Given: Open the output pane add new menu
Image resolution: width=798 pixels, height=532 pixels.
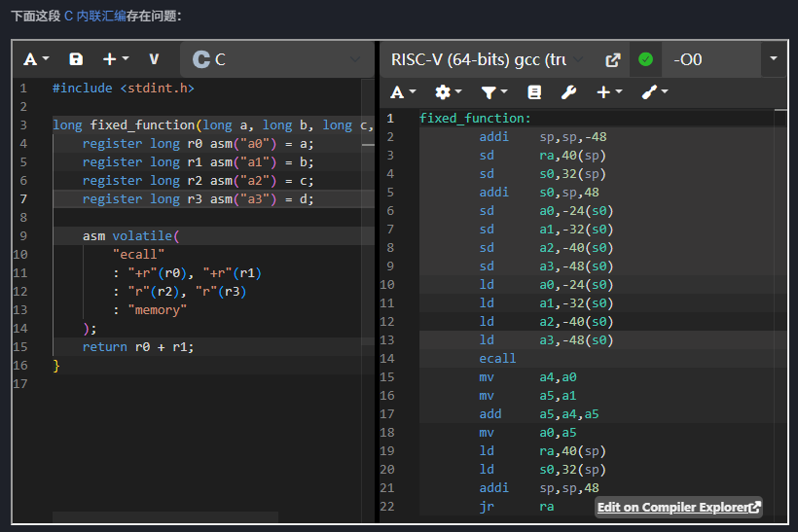Looking at the screenshot, I should 609,92.
